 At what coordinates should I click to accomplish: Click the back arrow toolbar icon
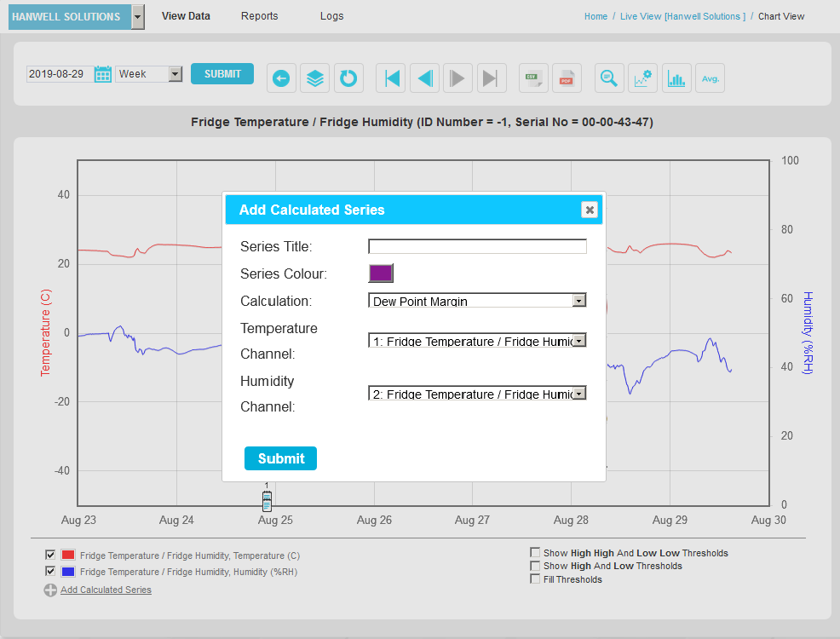pos(281,78)
